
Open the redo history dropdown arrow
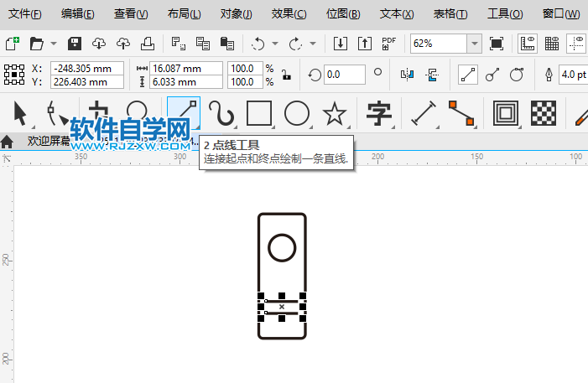click(x=313, y=44)
